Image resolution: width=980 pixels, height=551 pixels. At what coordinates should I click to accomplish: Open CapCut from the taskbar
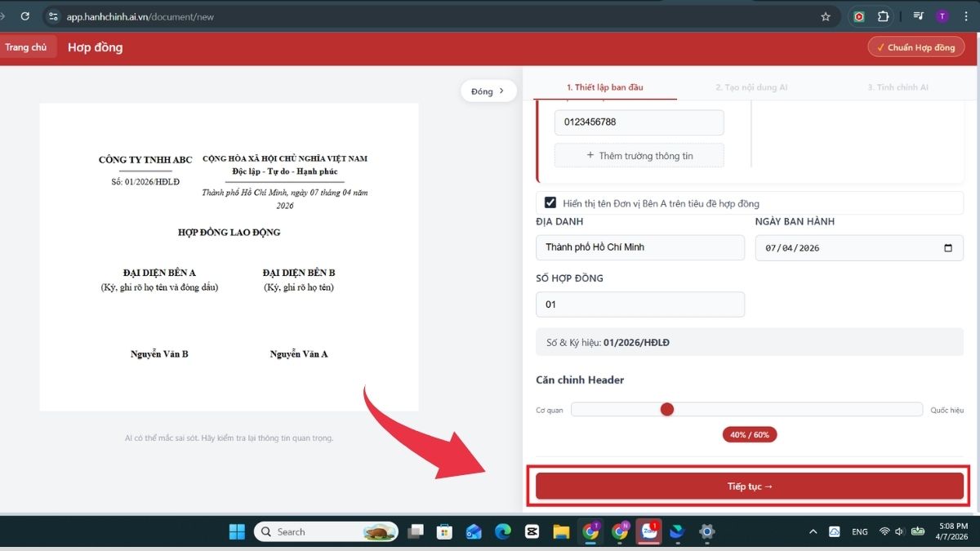(x=532, y=531)
